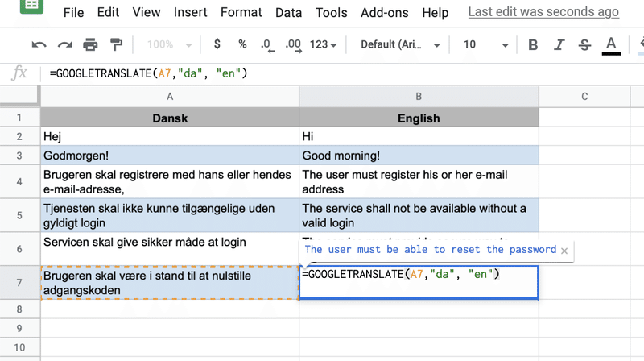Select cell 'The service shall not be available'

pyautogui.click(x=419, y=215)
